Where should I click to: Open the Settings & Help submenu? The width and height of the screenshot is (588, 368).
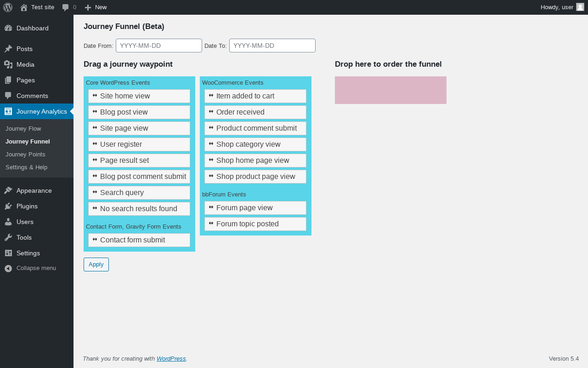[27, 167]
